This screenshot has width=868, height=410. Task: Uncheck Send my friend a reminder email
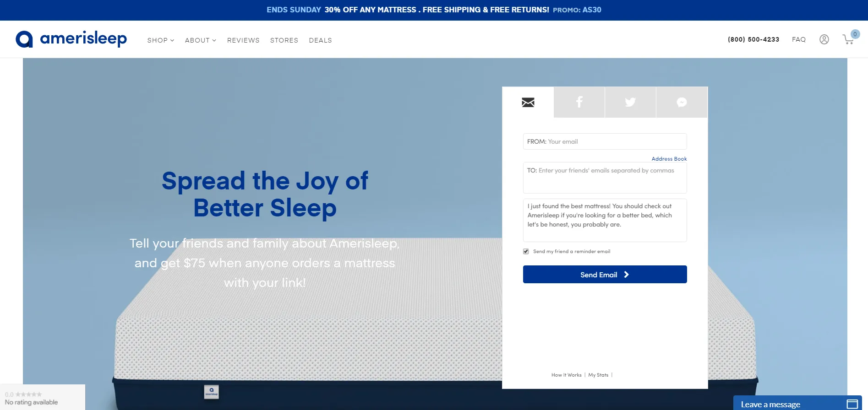pos(526,251)
